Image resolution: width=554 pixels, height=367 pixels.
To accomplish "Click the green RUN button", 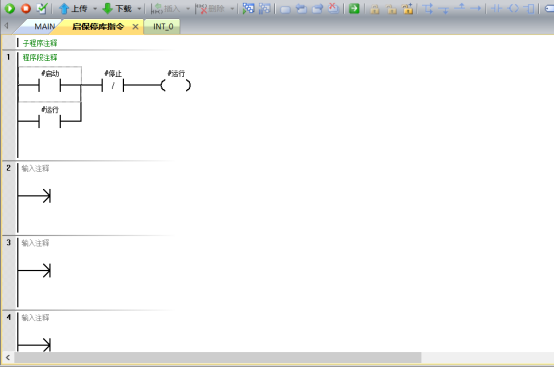I will pos(10,8).
